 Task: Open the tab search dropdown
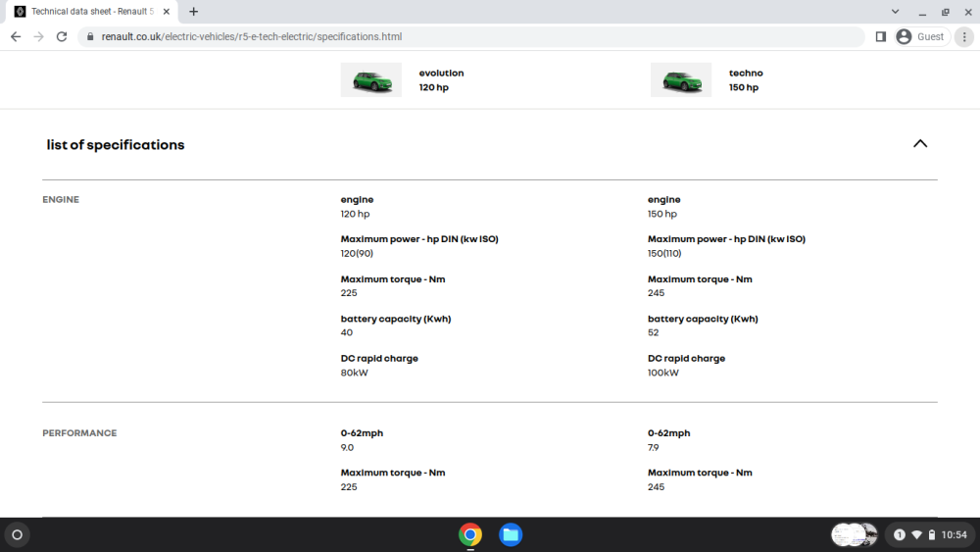[895, 11]
